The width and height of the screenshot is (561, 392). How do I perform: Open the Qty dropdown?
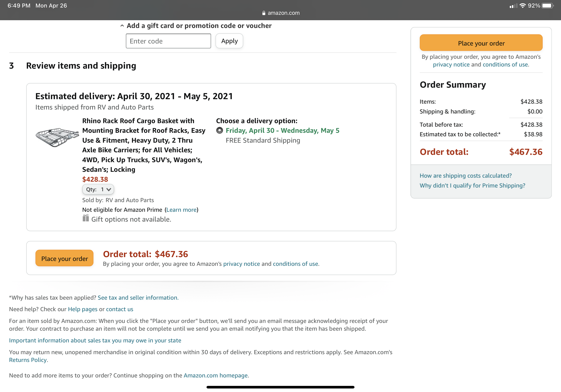(98, 189)
